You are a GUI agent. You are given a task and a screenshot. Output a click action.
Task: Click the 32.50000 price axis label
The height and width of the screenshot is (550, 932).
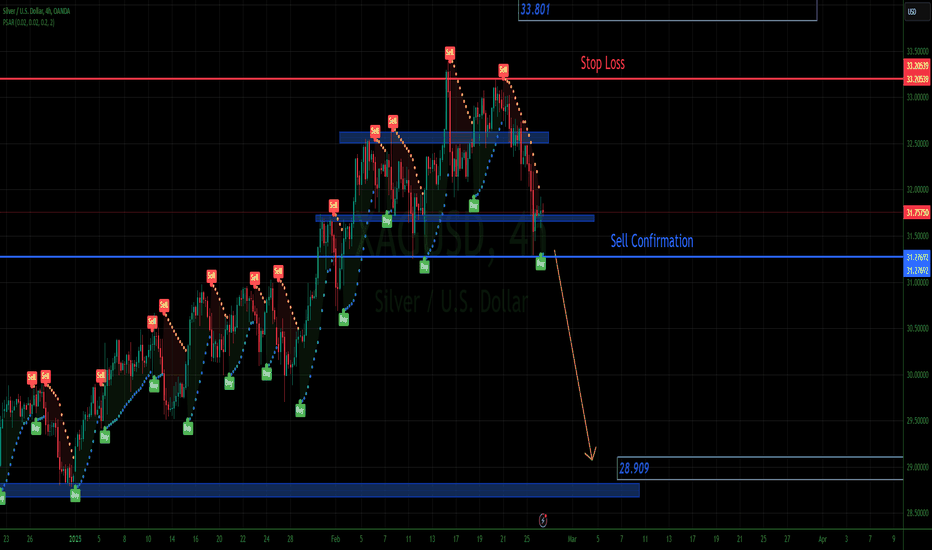pos(917,144)
